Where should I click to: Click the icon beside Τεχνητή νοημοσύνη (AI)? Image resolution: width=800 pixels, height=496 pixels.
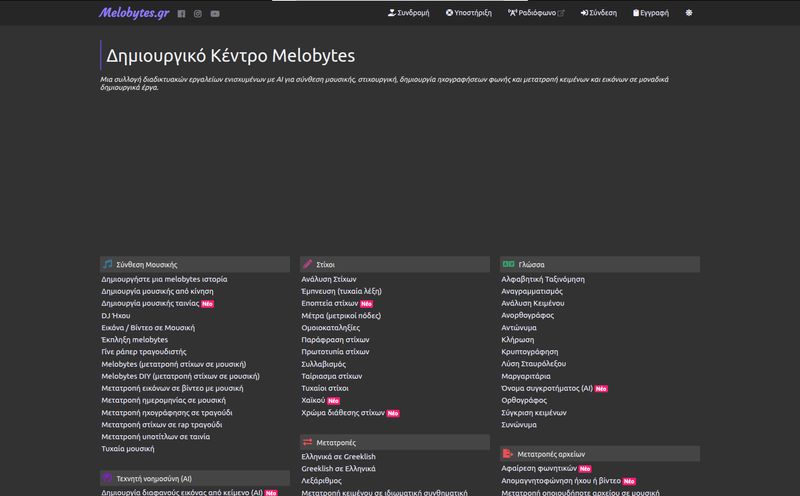click(107, 478)
